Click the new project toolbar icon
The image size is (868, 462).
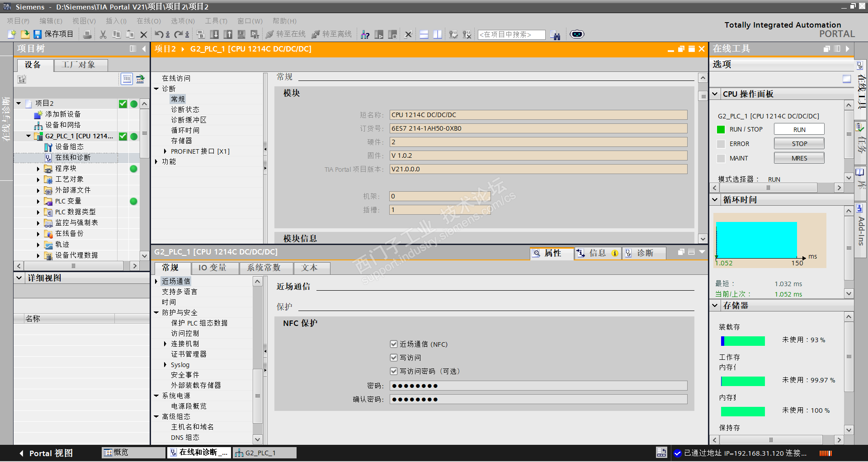coord(12,34)
